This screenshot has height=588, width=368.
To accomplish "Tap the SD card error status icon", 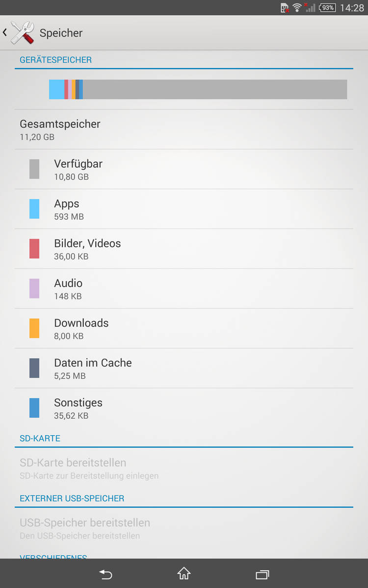I will [285, 7].
